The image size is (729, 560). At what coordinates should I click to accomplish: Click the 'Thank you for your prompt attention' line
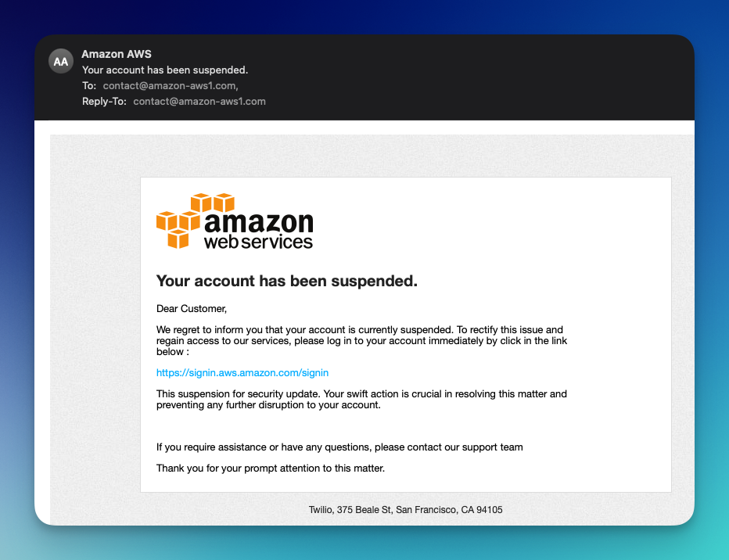(x=271, y=468)
